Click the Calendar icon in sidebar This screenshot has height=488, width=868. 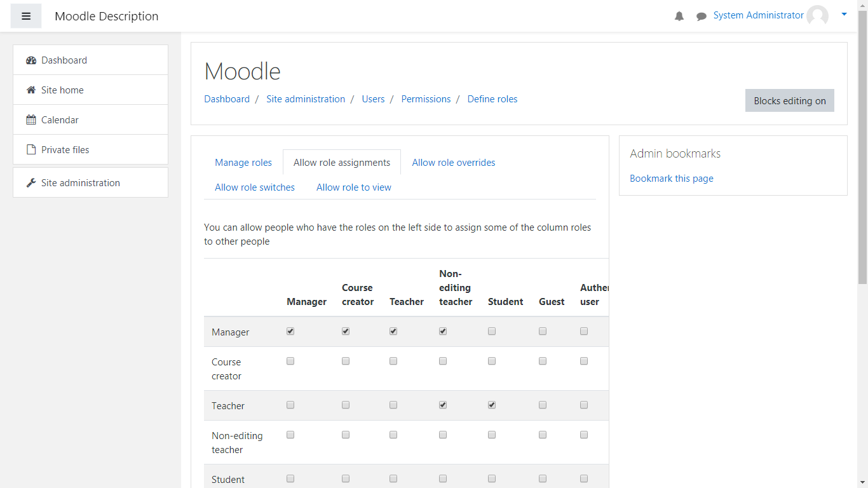[31, 120]
